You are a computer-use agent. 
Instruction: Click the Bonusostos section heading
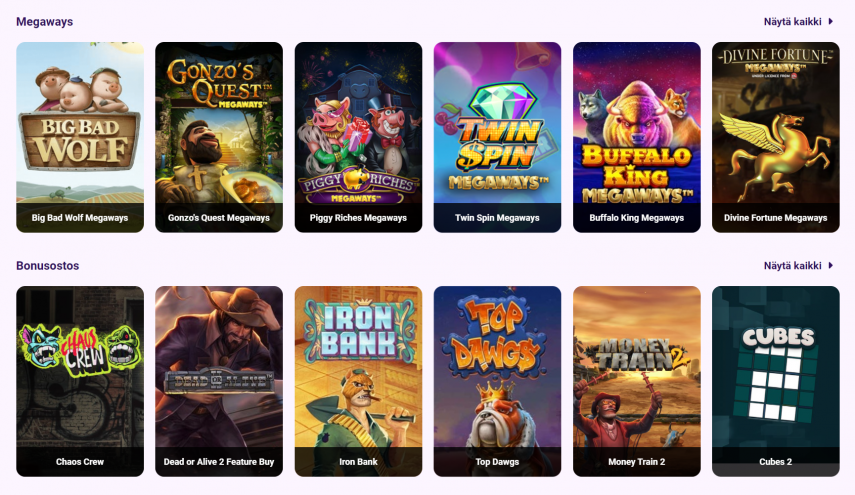click(x=47, y=265)
